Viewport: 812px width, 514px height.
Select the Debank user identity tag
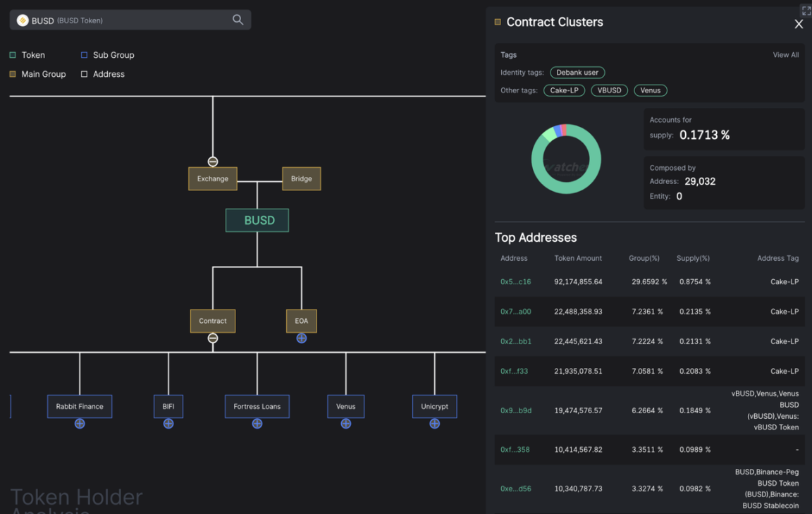click(x=577, y=73)
